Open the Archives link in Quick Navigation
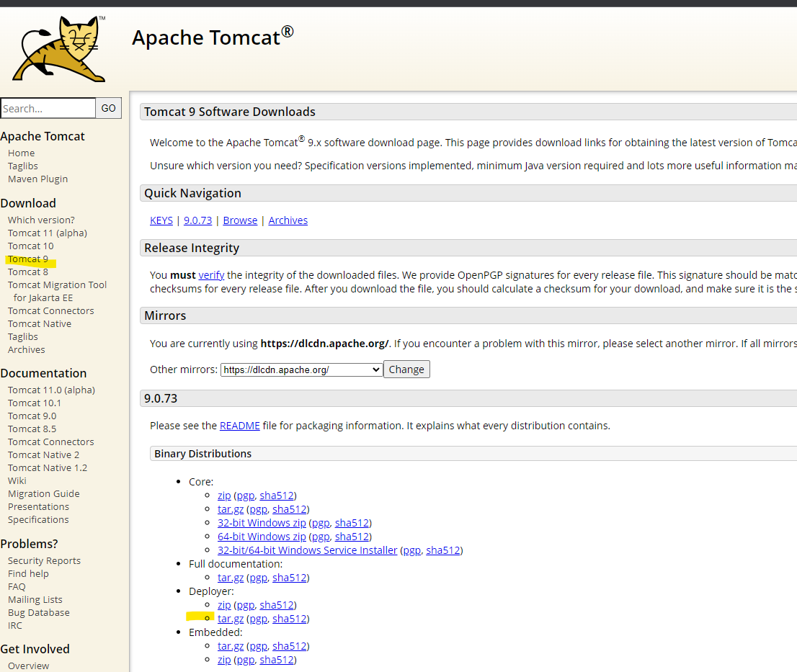The height and width of the screenshot is (672, 797). (x=288, y=220)
